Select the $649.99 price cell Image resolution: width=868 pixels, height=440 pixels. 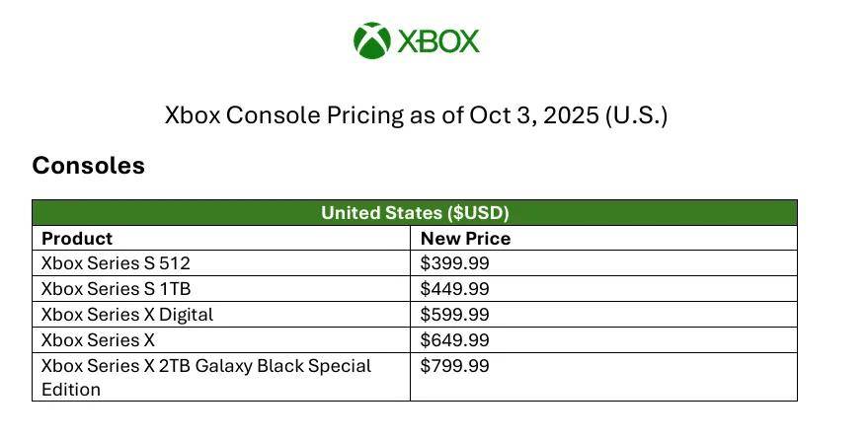[x=454, y=340]
